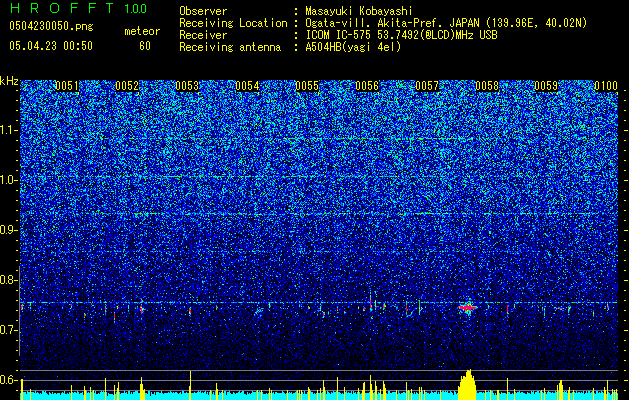Click the 0055 time marker
The width and height of the screenshot is (629, 400).
click(307, 86)
